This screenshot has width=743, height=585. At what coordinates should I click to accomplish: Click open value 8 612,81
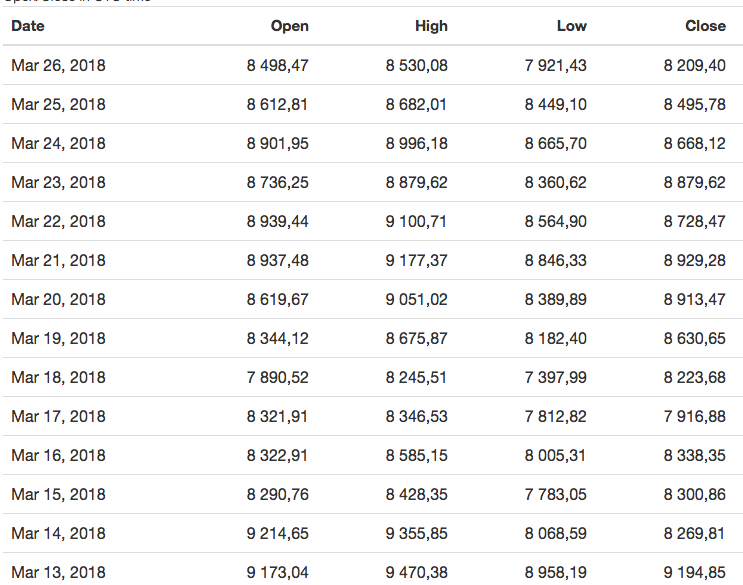click(x=277, y=104)
